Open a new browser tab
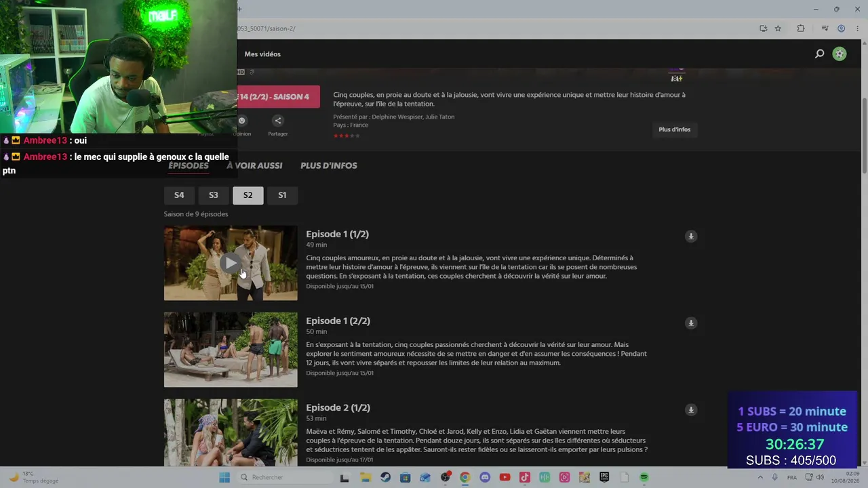Image resolution: width=868 pixels, height=488 pixels. tap(239, 9)
